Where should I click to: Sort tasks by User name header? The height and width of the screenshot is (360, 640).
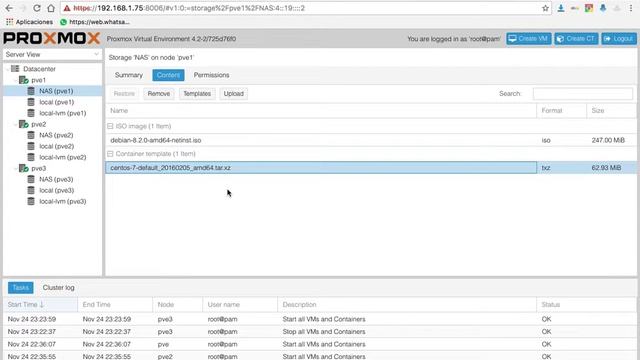point(240,304)
